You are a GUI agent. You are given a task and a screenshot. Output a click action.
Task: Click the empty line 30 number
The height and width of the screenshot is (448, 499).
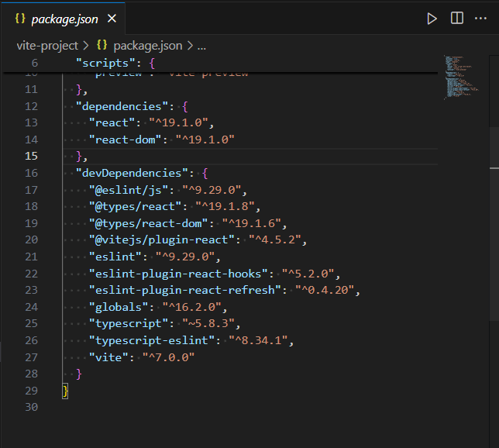click(31, 407)
